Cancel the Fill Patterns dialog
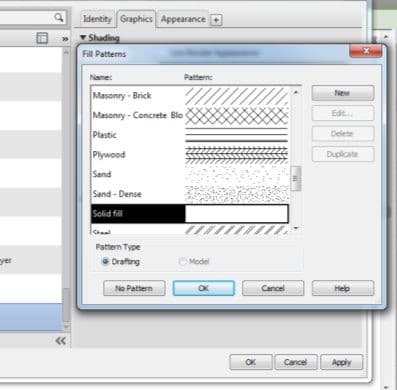The image size is (397, 390). click(x=273, y=288)
